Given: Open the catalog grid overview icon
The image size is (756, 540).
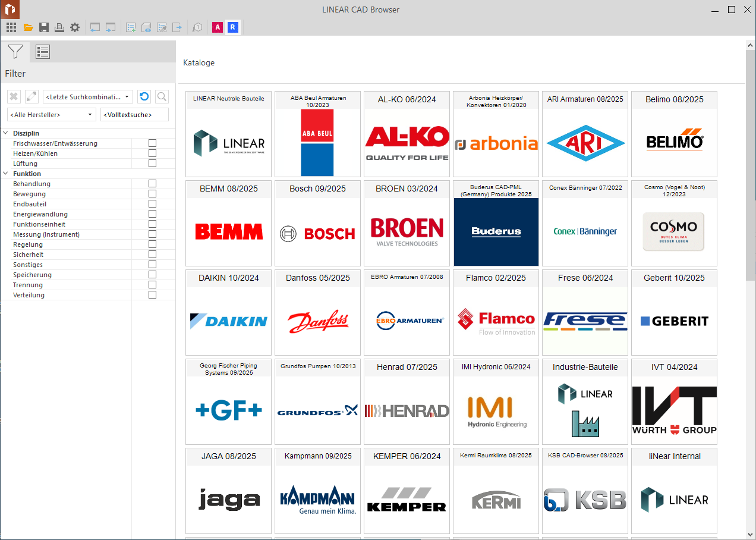Looking at the screenshot, I should tap(11, 27).
